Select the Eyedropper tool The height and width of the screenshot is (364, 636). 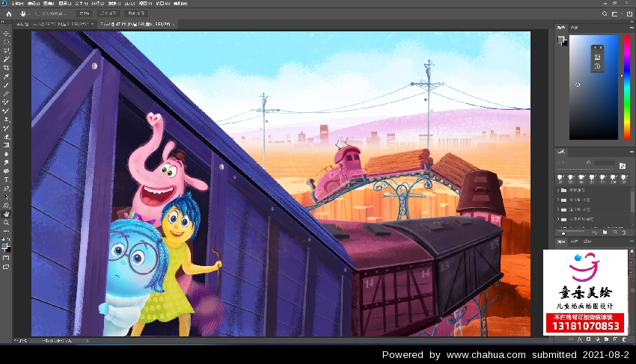[6, 76]
